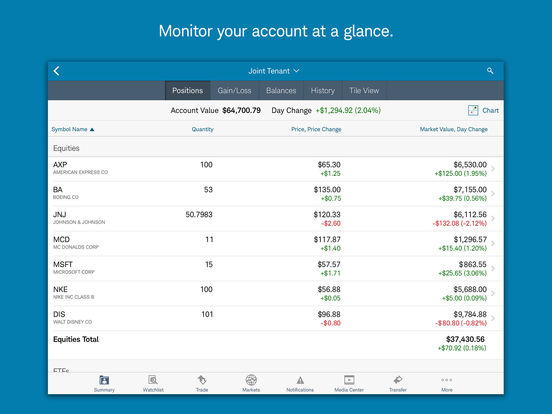
Task: Open AXP row detail chevron
Action: [x=493, y=169]
